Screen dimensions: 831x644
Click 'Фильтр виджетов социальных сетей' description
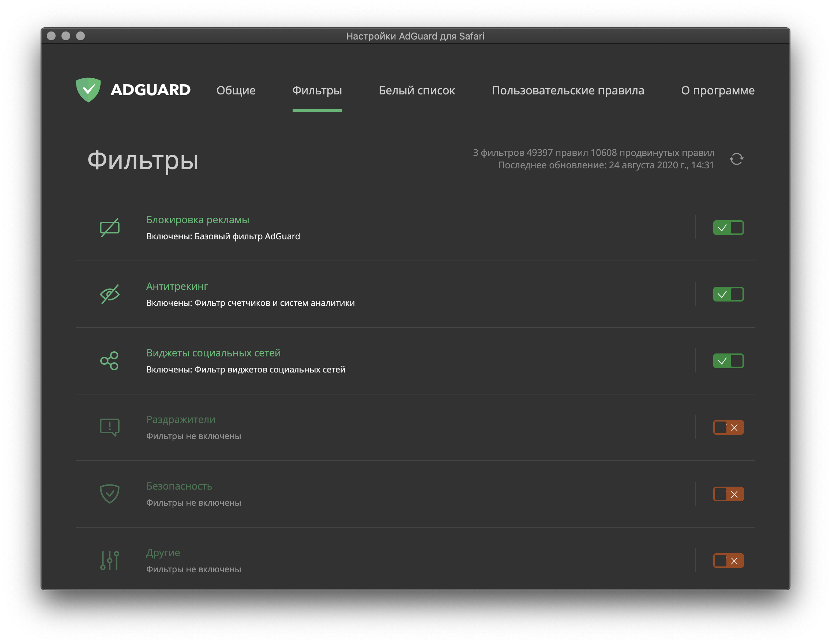270,370
